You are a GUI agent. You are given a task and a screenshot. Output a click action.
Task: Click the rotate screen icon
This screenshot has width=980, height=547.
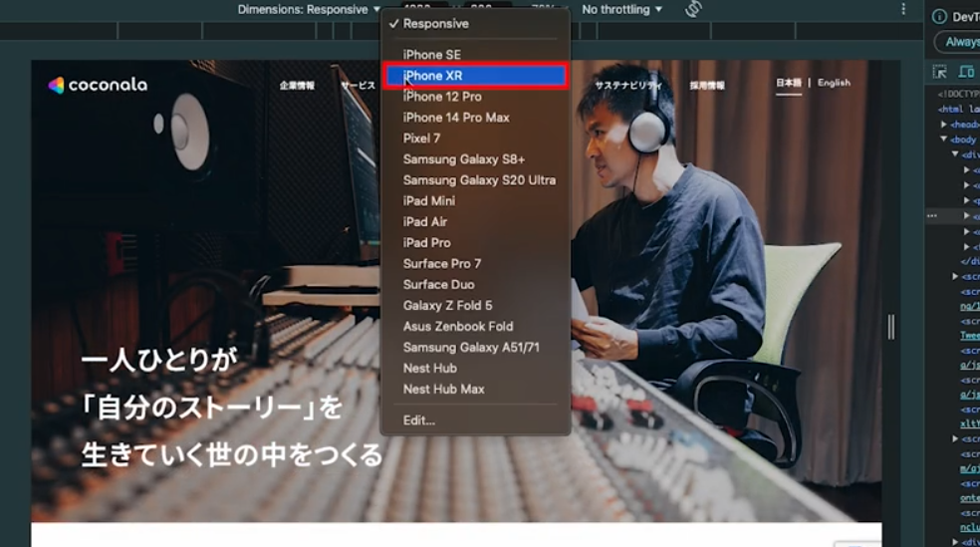(x=693, y=9)
